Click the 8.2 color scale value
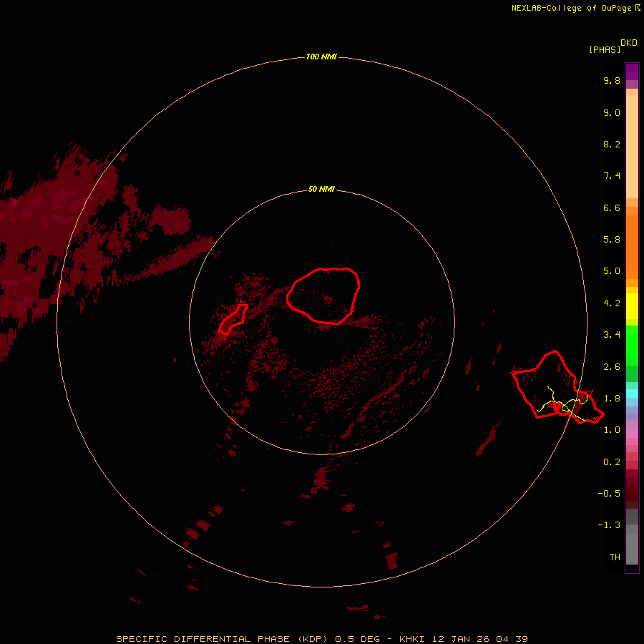The height and width of the screenshot is (644, 644). [612, 144]
